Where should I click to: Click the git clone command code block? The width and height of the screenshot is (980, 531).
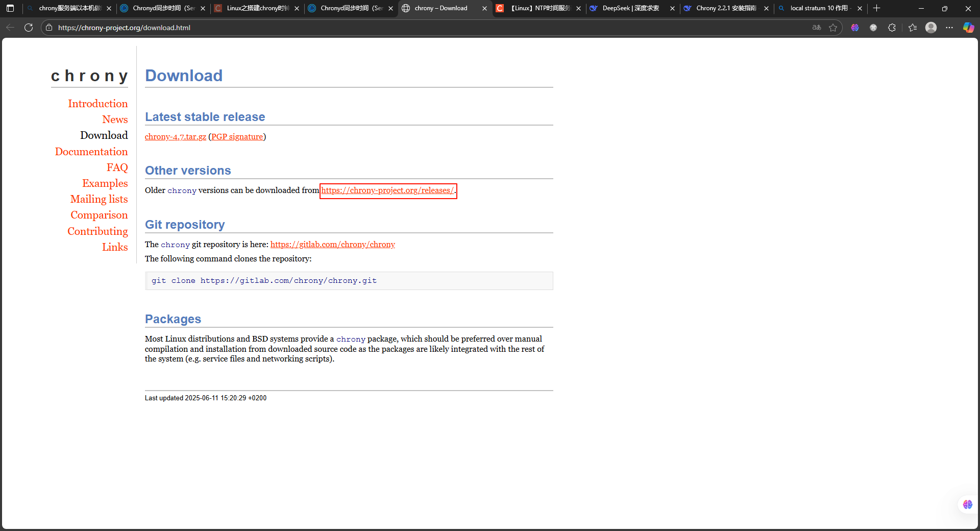point(349,281)
